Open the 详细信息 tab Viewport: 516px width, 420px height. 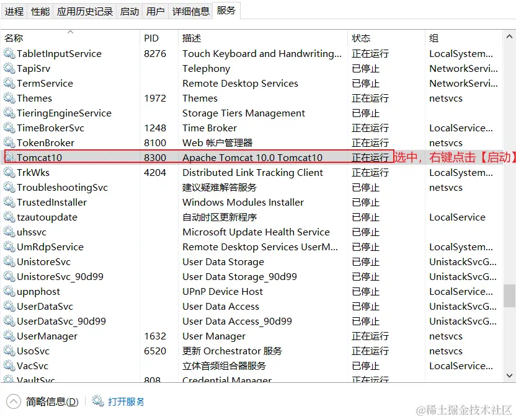click(190, 12)
